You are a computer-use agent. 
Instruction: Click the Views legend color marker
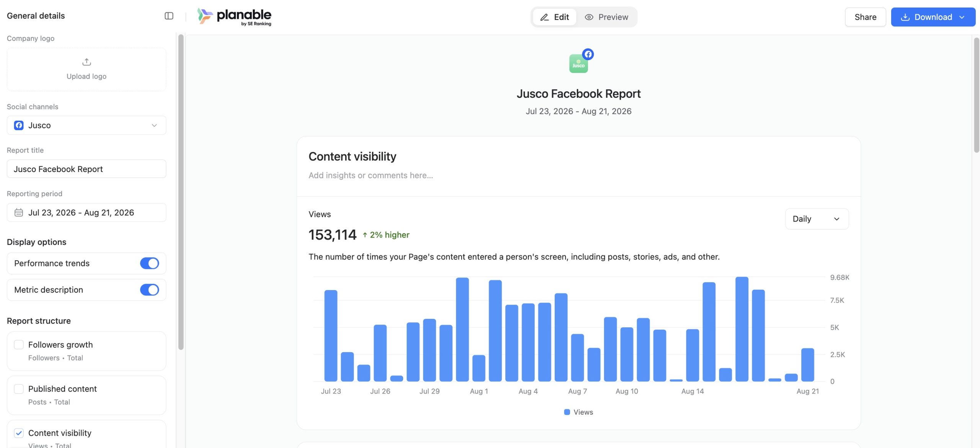[567, 412]
